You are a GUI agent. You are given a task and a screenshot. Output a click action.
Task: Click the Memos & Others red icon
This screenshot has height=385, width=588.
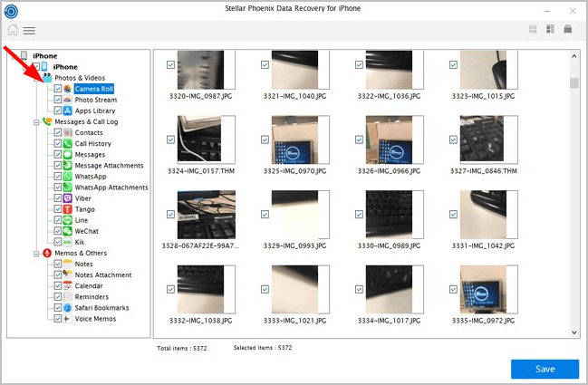click(x=47, y=253)
